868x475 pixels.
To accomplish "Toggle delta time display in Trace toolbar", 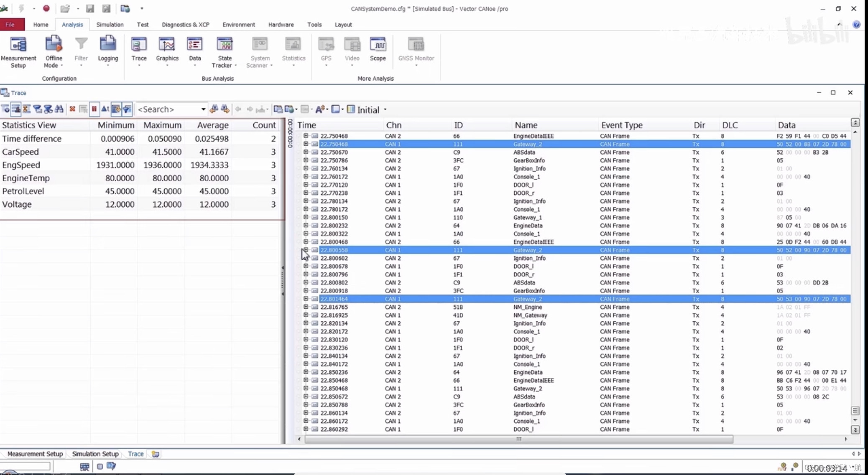I will (105, 109).
